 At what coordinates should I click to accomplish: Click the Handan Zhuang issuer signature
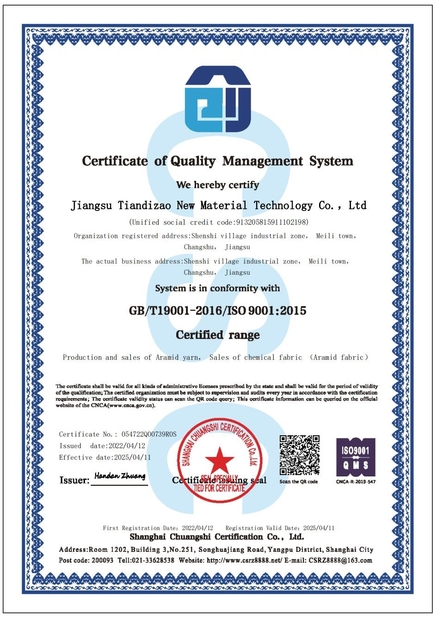(120, 476)
